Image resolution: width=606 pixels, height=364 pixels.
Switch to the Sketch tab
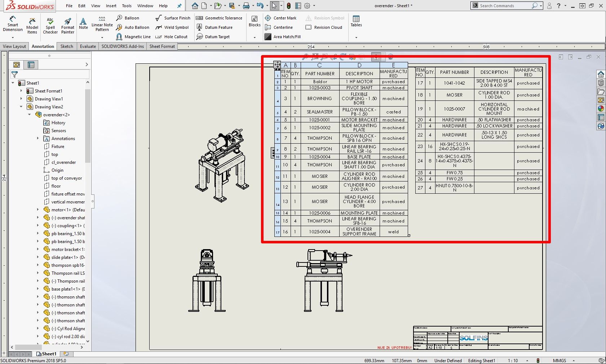coord(67,46)
